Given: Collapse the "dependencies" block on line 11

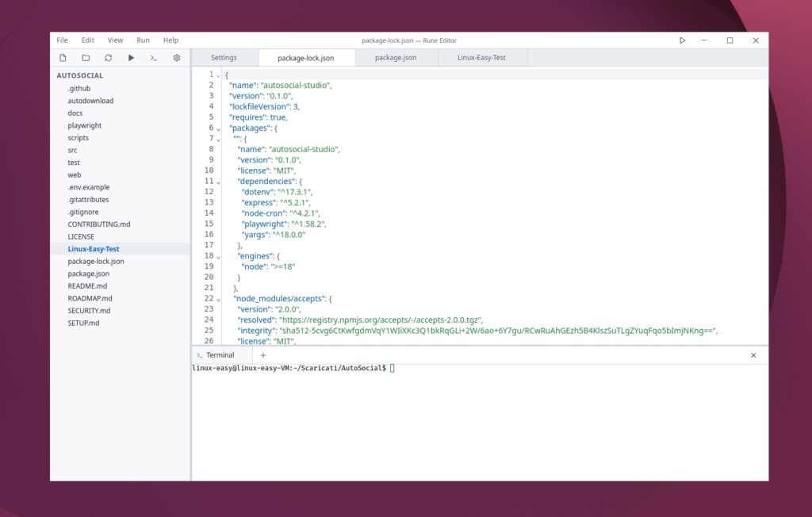Looking at the screenshot, I should click(218, 182).
